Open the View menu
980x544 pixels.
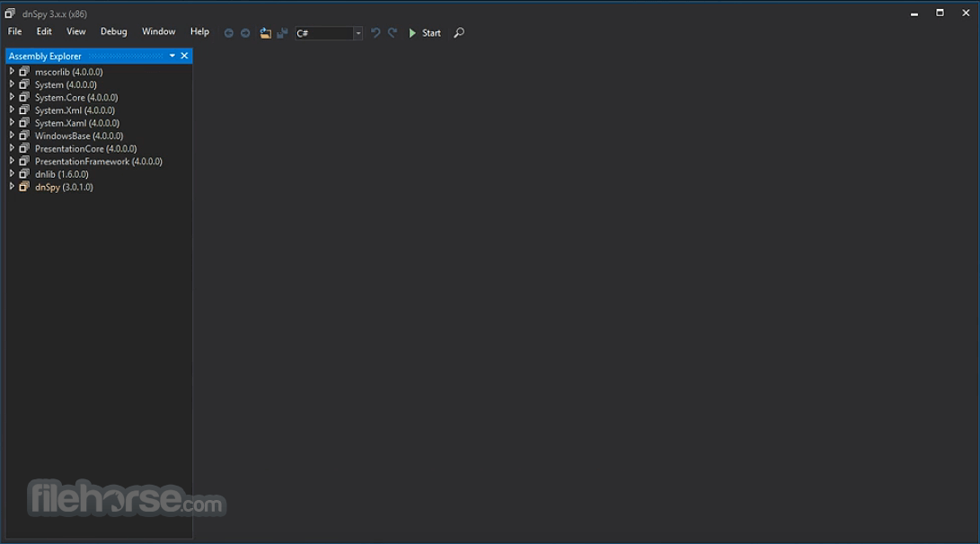click(76, 31)
